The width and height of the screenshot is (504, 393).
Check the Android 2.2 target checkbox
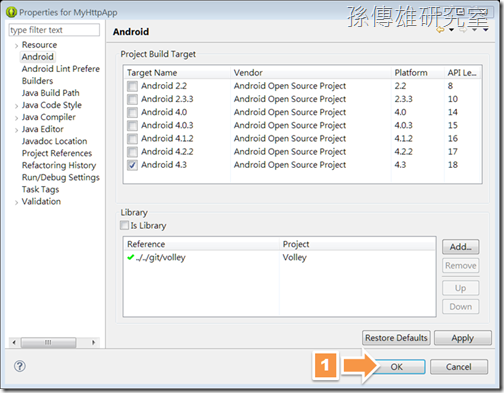coord(132,86)
